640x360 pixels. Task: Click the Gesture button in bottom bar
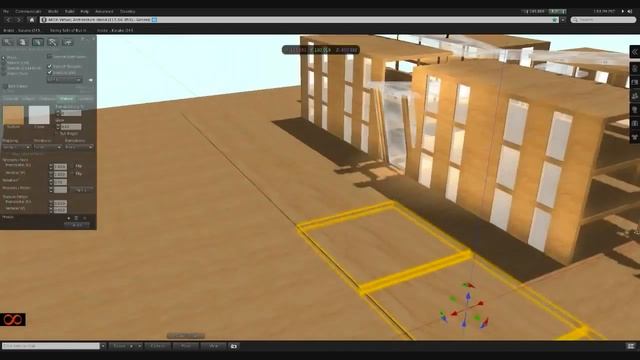(x=158, y=346)
